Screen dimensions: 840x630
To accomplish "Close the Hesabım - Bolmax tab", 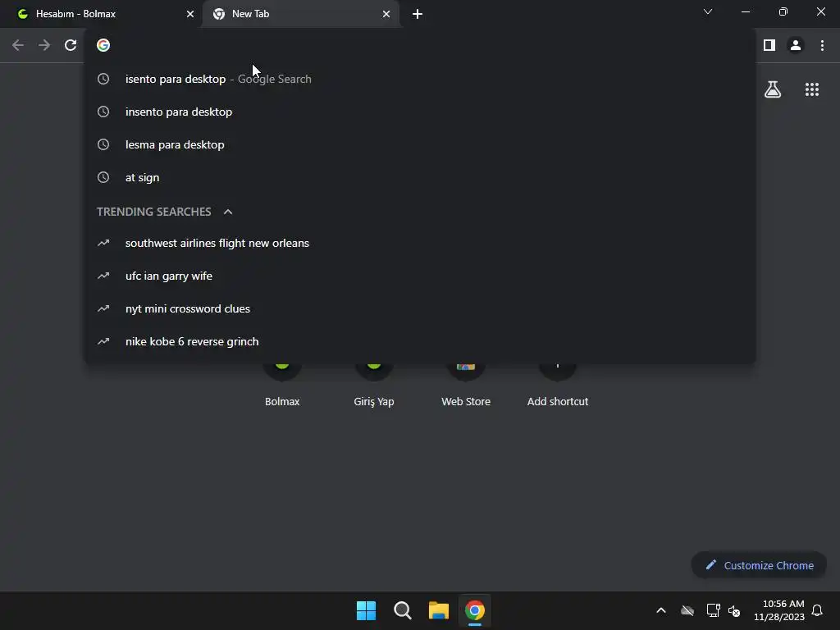I will [x=190, y=14].
